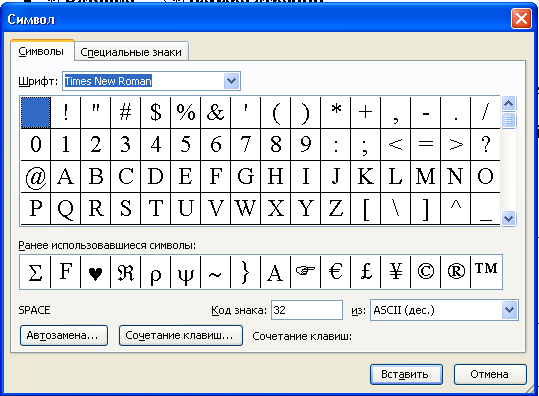Pick the euro sign recent symbol

pyautogui.click(x=336, y=272)
